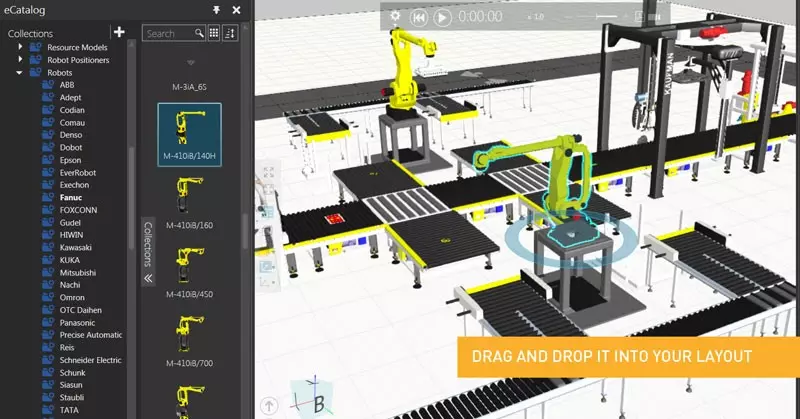Expand the Robot Positioners collection
Screen dimensions: 800x419
pyautogui.click(x=20, y=60)
